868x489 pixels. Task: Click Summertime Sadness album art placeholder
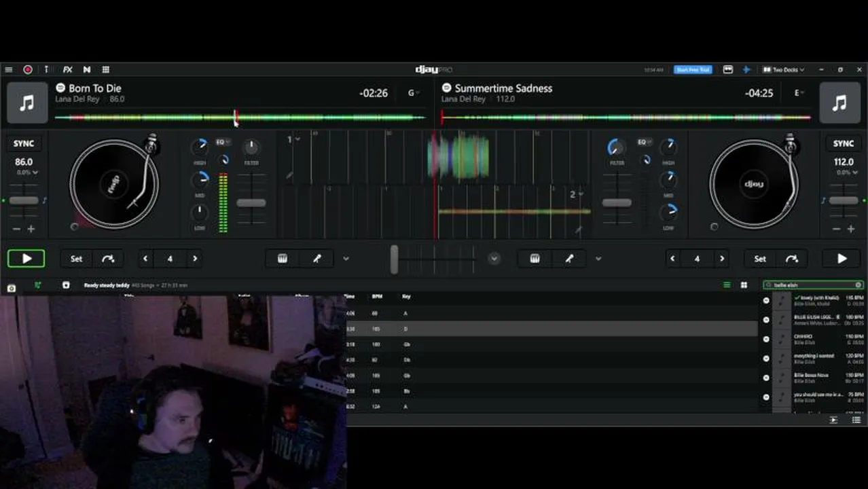tap(840, 103)
